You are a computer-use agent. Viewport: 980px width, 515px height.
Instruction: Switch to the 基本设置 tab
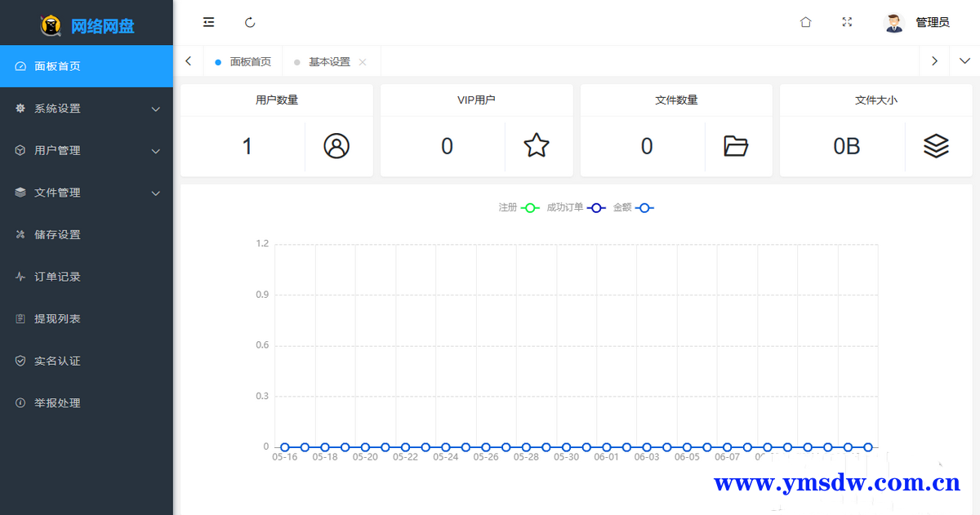(329, 62)
